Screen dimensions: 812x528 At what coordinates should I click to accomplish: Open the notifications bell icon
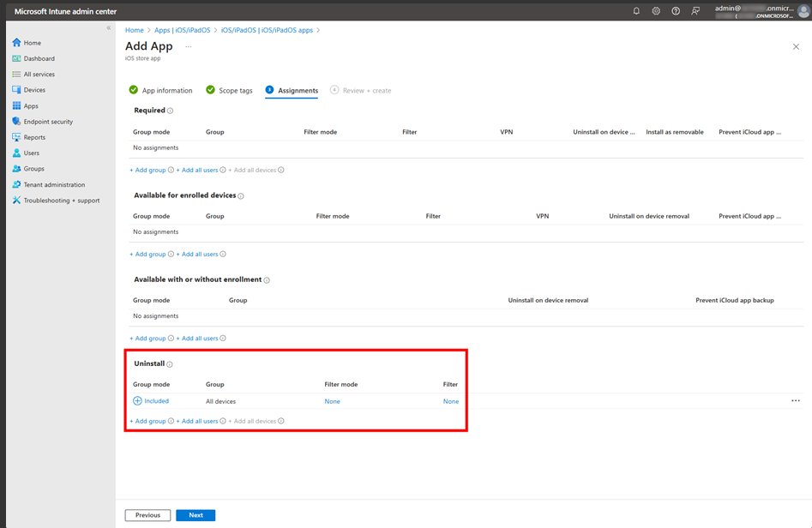point(636,11)
